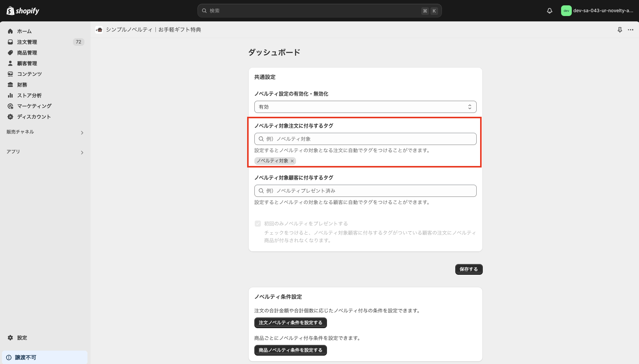639x364 pixels.
Task: Click 商品ノベルティ条件を設定する
Action: coord(290,350)
